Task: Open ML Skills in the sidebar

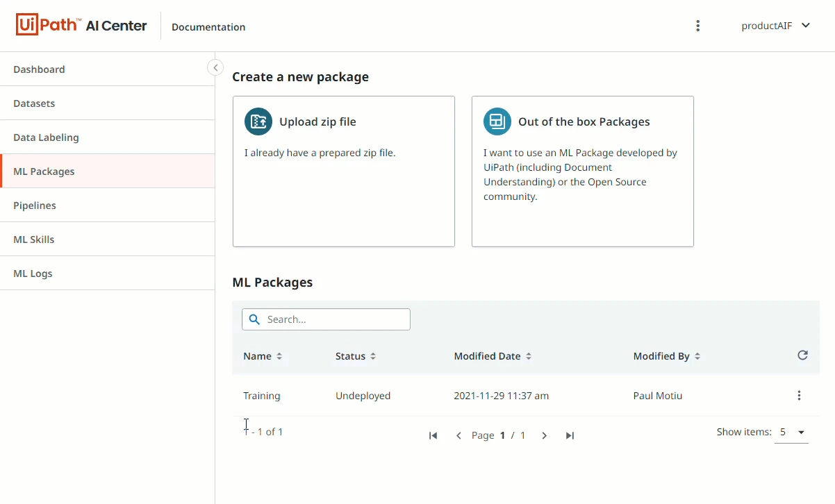Action: [x=108, y=240]
